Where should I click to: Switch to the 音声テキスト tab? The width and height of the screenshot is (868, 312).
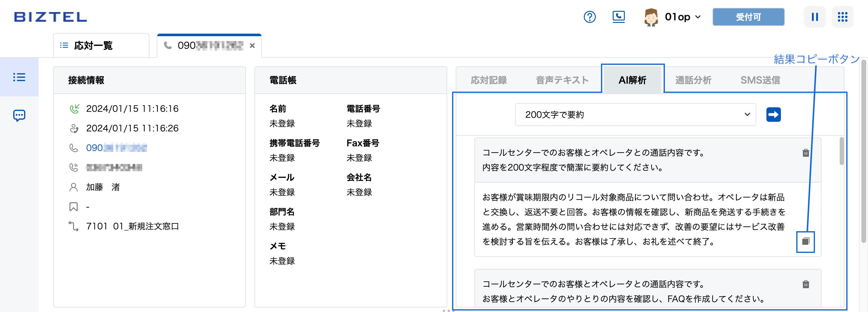[561, 80]
